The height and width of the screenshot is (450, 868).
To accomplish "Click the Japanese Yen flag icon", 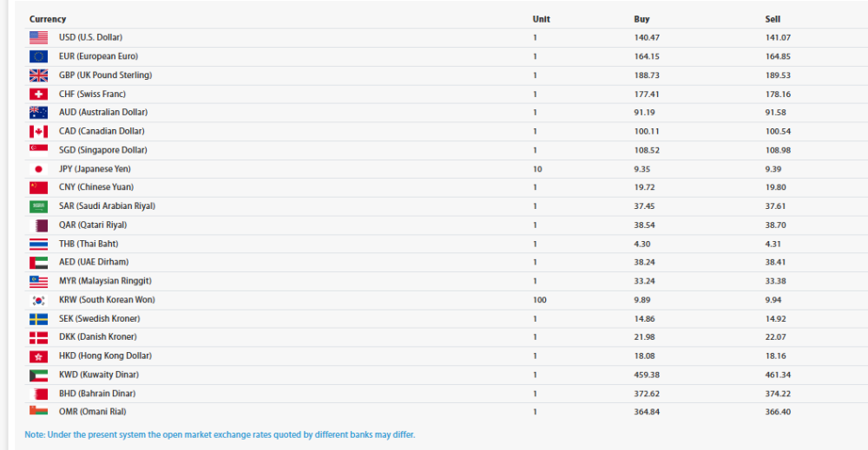I will point(38,169).
